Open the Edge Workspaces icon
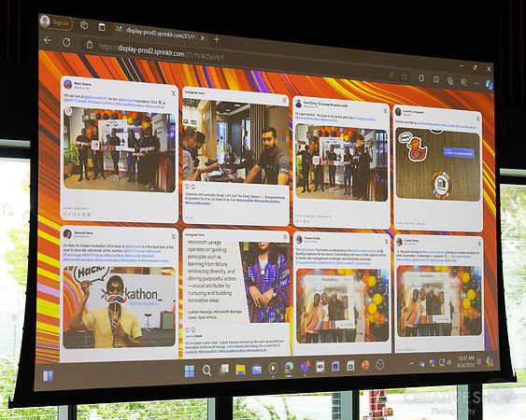 coord(84,25)
